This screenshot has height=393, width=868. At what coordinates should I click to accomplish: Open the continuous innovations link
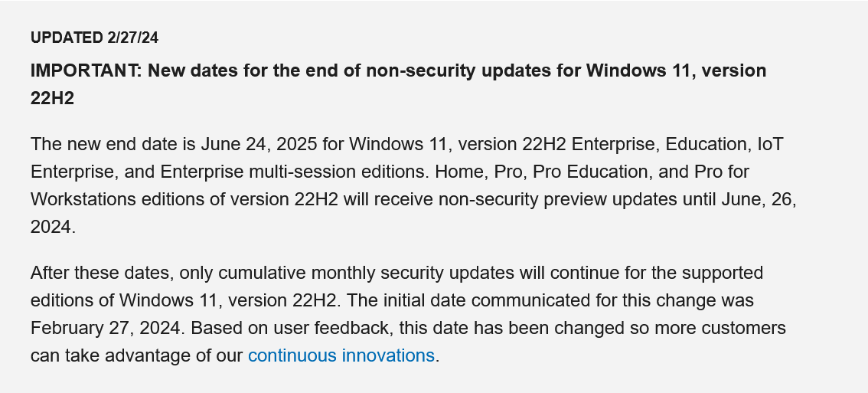341,355
